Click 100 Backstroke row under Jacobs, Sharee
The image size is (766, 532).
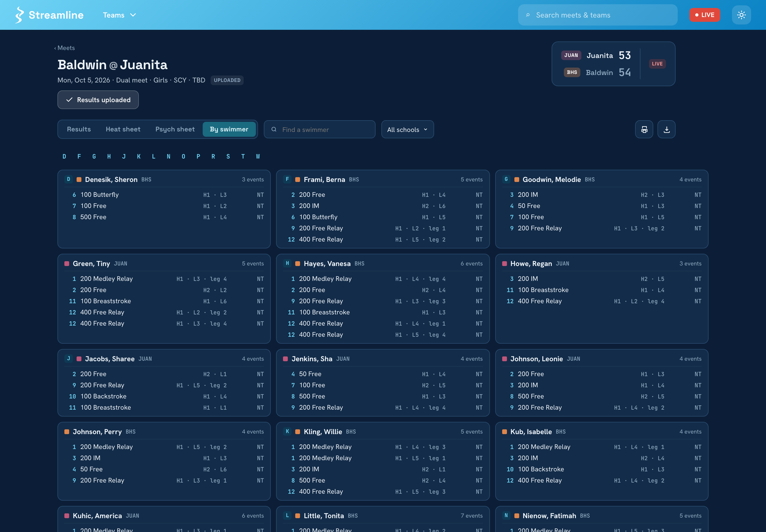pyautogui.click(x=164, y=396)
